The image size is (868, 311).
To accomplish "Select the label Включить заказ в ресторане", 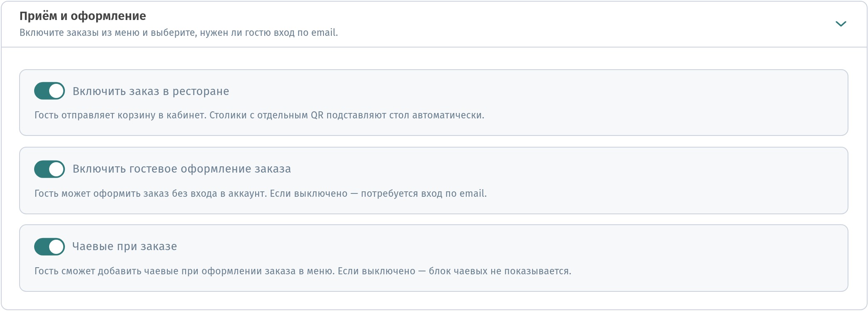I will click(x=151, y=91).
